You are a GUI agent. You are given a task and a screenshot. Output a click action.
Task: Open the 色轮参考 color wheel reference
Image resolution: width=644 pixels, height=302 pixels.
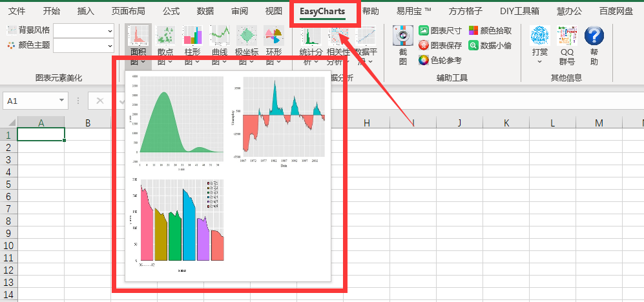tap(441, 60)
